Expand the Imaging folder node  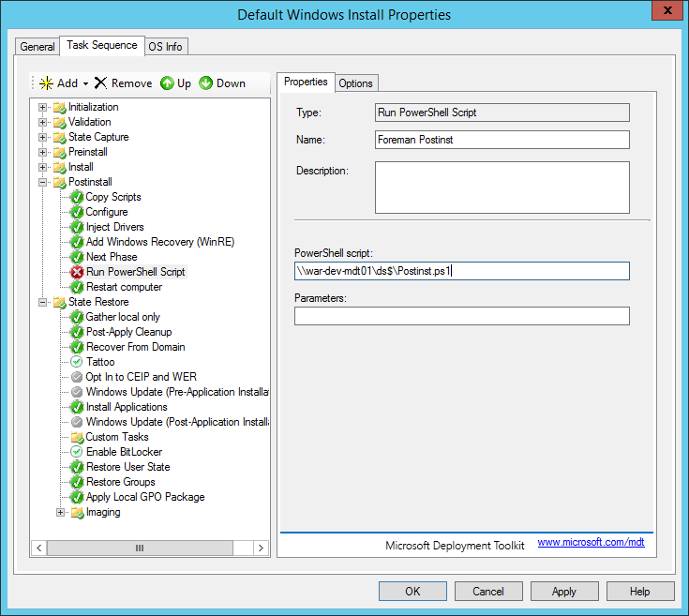(x=61, y=512)
